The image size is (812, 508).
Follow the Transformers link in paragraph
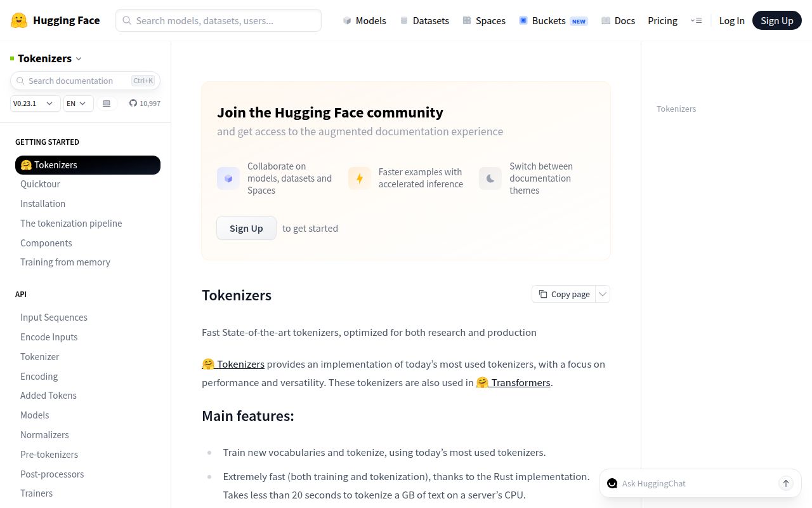click(513, 382)
